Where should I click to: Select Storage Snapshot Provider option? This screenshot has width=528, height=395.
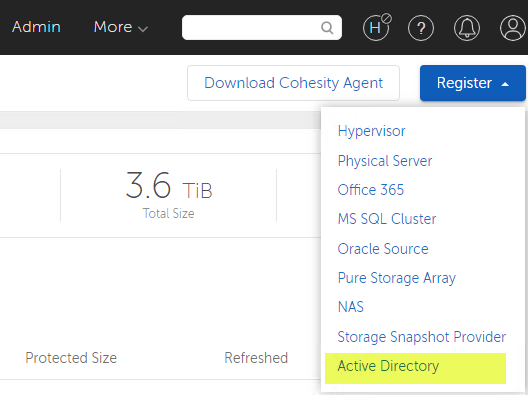pyautogui.click(x=422, y=337)
